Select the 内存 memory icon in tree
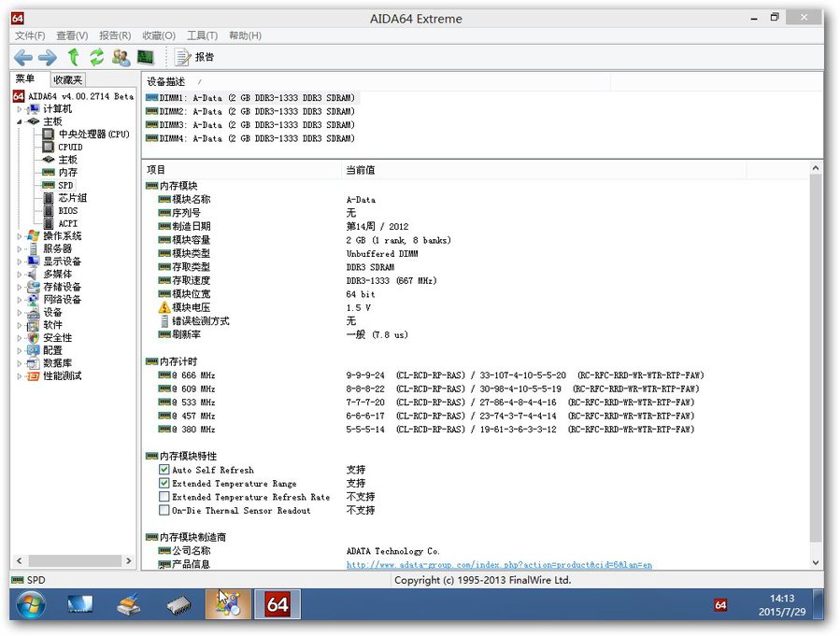 point(49,173)
